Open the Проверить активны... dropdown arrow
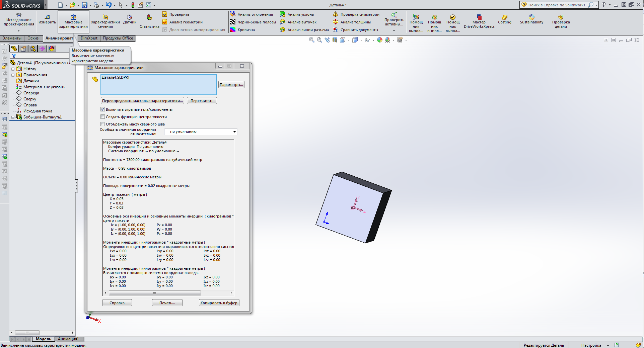 394,31
